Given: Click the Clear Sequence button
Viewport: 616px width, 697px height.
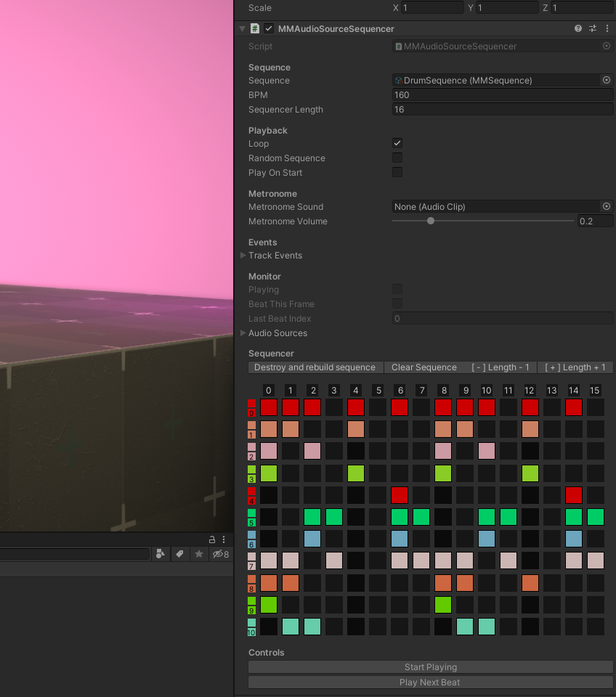Looking at the screenshot, I should point(423,367).
